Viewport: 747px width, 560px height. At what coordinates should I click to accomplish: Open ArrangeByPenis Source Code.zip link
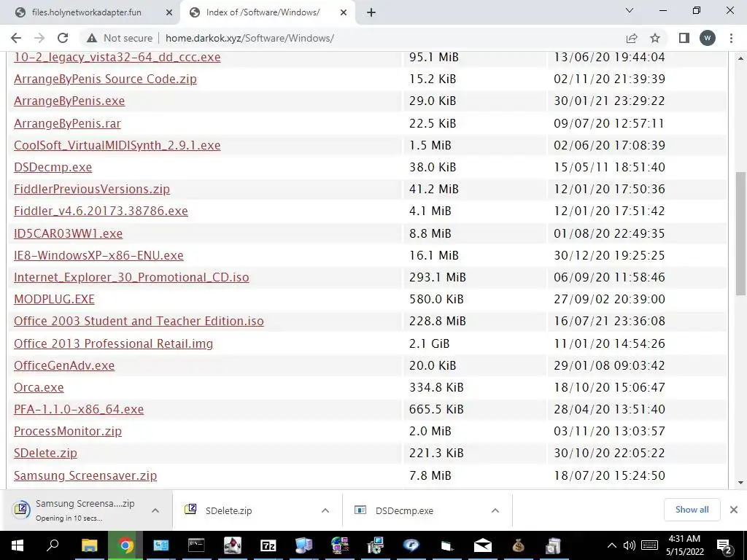click(x=105, y=79)
